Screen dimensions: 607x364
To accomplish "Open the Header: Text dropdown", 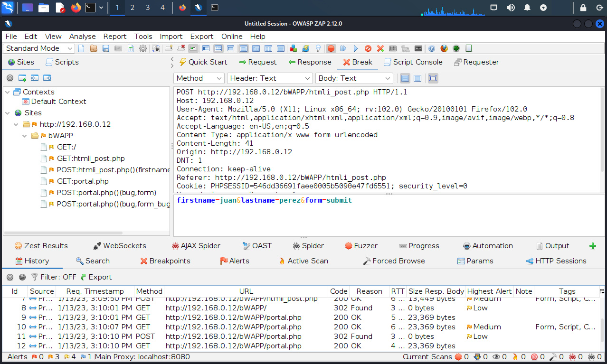I will [270, 78].
